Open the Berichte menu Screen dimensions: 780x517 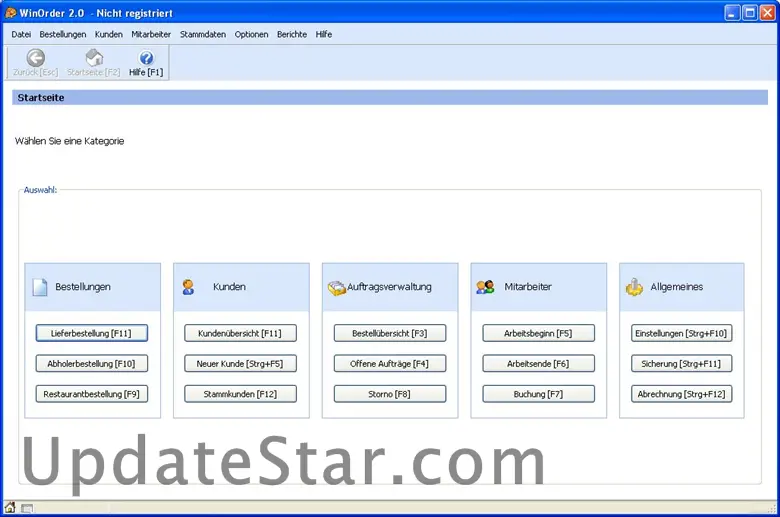tap(292, 34)
